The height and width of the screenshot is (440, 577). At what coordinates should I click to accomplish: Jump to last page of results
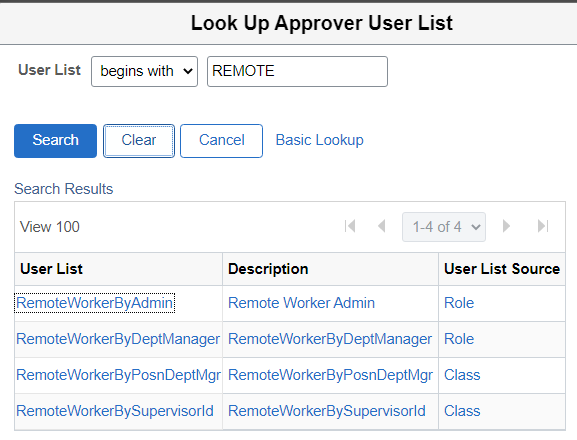click(543, 226)
